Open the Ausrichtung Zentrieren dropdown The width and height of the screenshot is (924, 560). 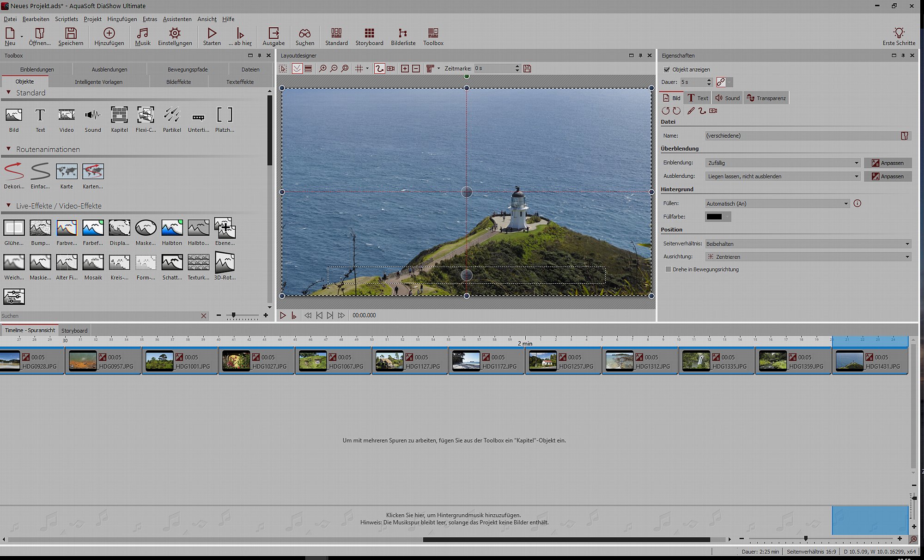click(808, 256)
